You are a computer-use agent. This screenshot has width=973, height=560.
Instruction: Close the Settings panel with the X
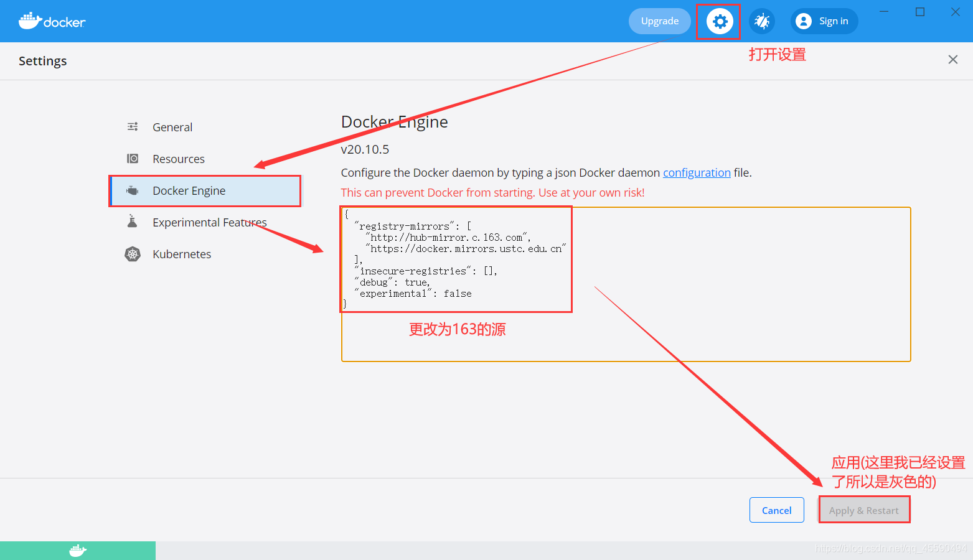(952, 60)
